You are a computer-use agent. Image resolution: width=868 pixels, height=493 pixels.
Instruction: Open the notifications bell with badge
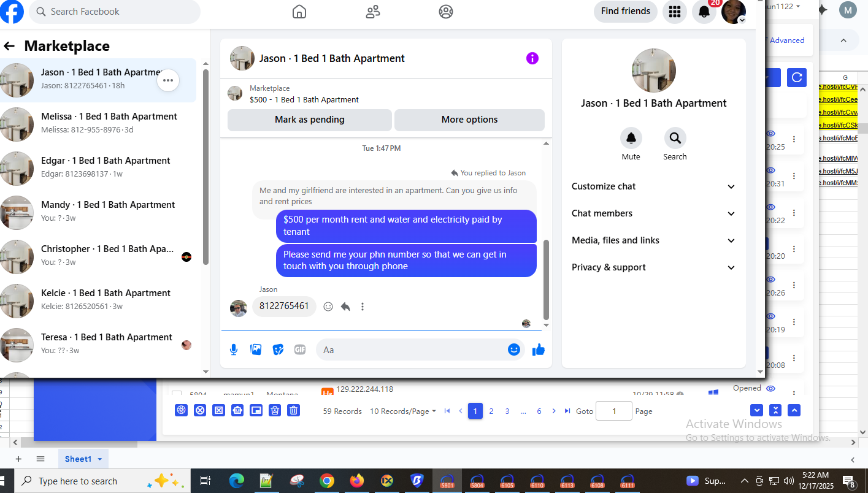704,12
